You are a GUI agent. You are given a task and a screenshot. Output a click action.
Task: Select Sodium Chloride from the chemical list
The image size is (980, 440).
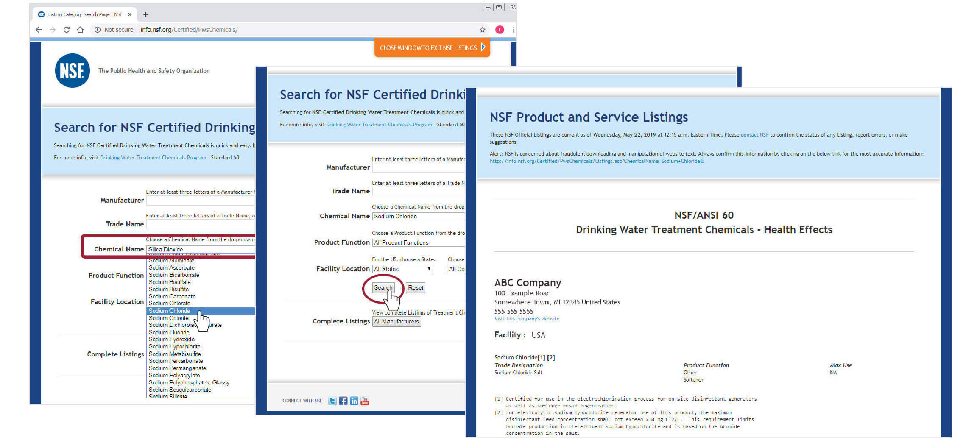pyautogui.click(x=170, y=311)
